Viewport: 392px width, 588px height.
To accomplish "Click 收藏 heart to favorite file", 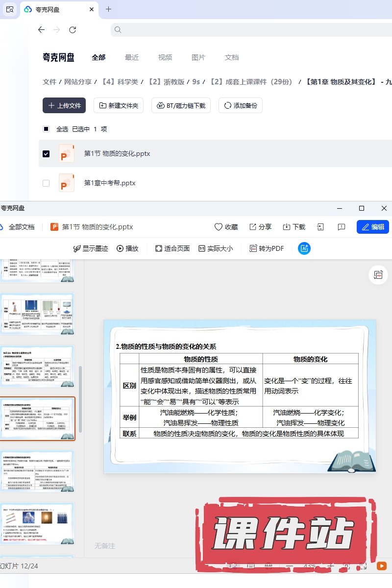I will [x=226, y=227].
